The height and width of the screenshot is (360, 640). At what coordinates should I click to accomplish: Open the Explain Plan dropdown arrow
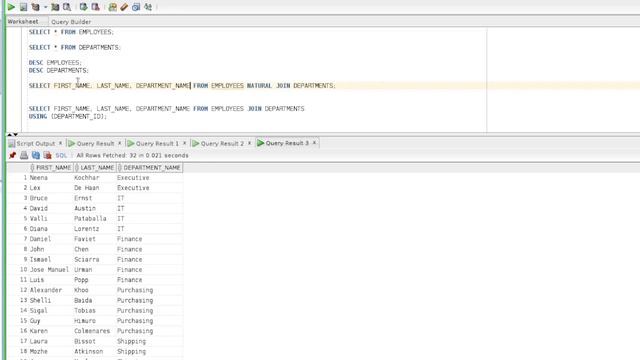click(45, 7)
